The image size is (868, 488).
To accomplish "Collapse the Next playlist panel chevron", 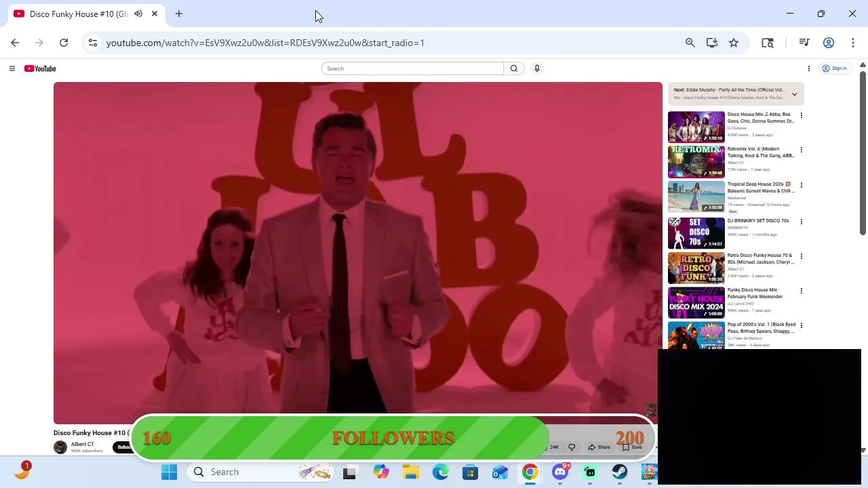I will pos(794,94).
